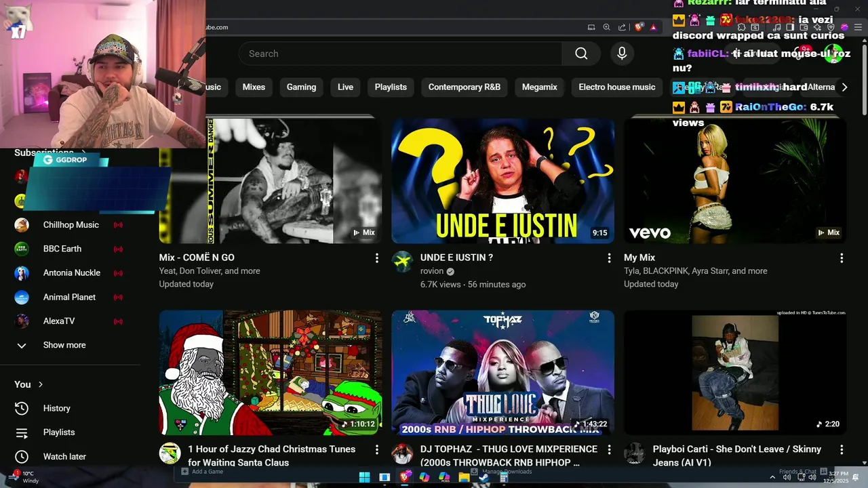Image resolution: width=868 pixels, height=488 pixels.
Task: Open Chillhop Music channel avatar in subscriptions
Action: (22, 225)
